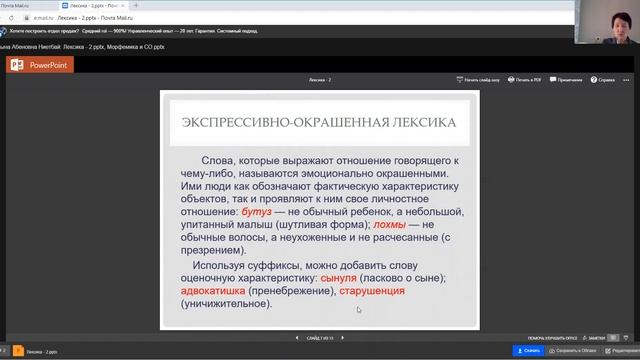640x360 pixels.
Task: Click the ad banner text under address bar
Action: tap(133, 31)
